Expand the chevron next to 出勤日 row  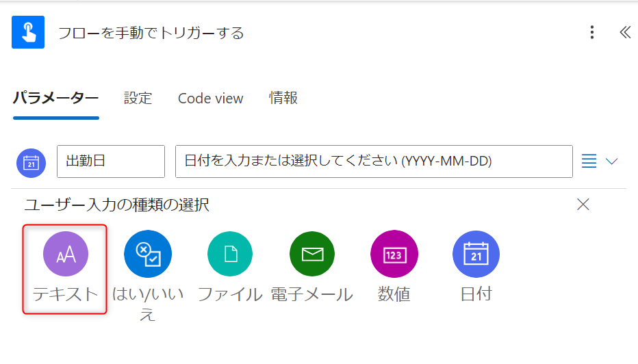(611, 161)
